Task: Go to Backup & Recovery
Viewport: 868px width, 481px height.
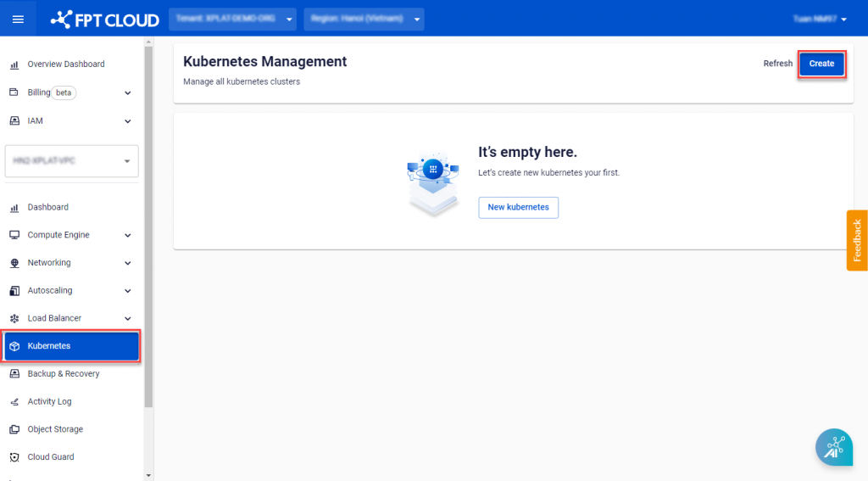Action: tap(64, 374)
